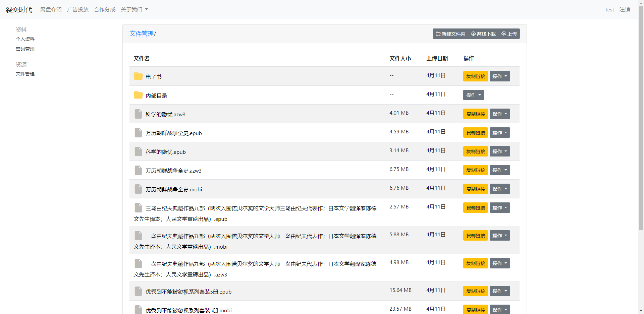Click the file icon beside 科学的隐忧.azw3
644x314 pixels.
pyautogui.click(x=138, y=114)
